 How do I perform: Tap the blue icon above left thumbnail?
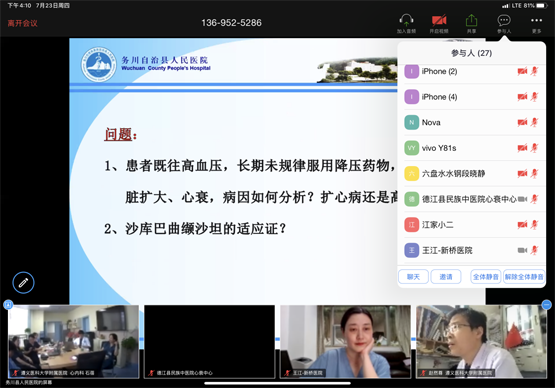pos(8,304)
